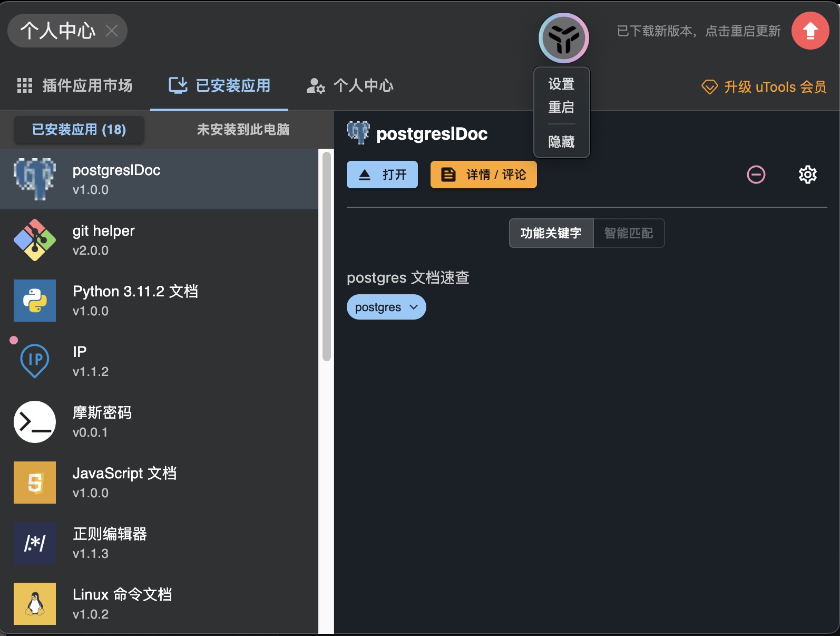Click the membership diamond icon
Image resolution: width=840 pixels, height=636 pixels.
click(709, 86)
